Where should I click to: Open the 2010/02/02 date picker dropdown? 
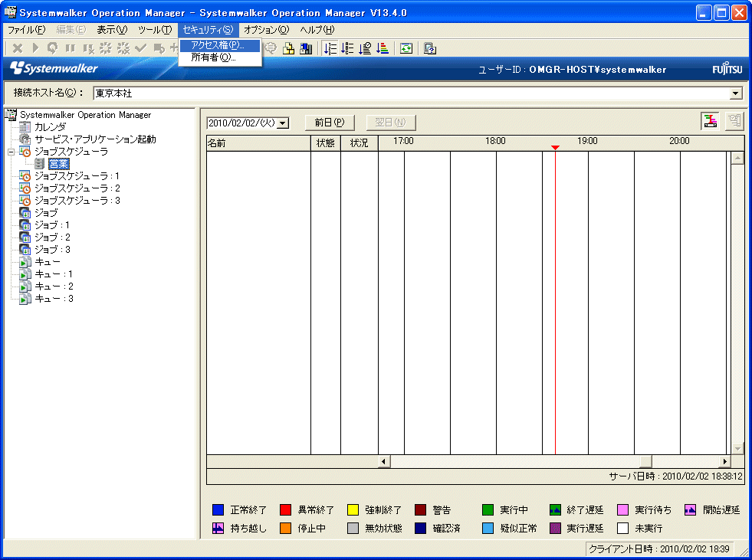[x=283, y=123]
